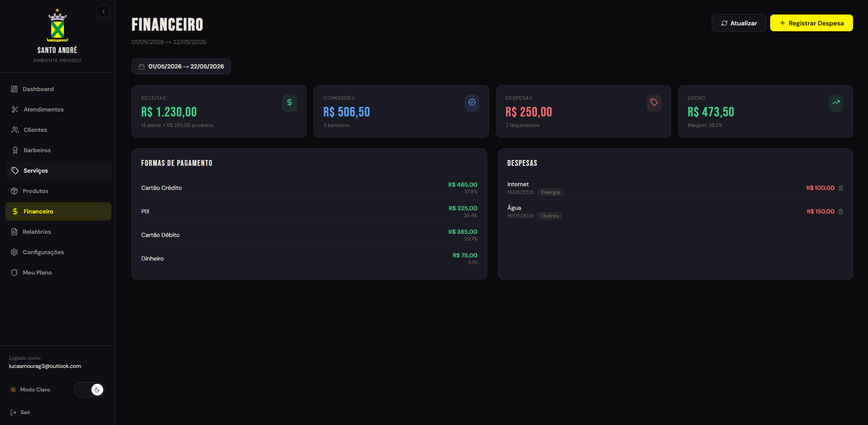Click the trending-up icon on Lucro card

(x=836, y=103)
